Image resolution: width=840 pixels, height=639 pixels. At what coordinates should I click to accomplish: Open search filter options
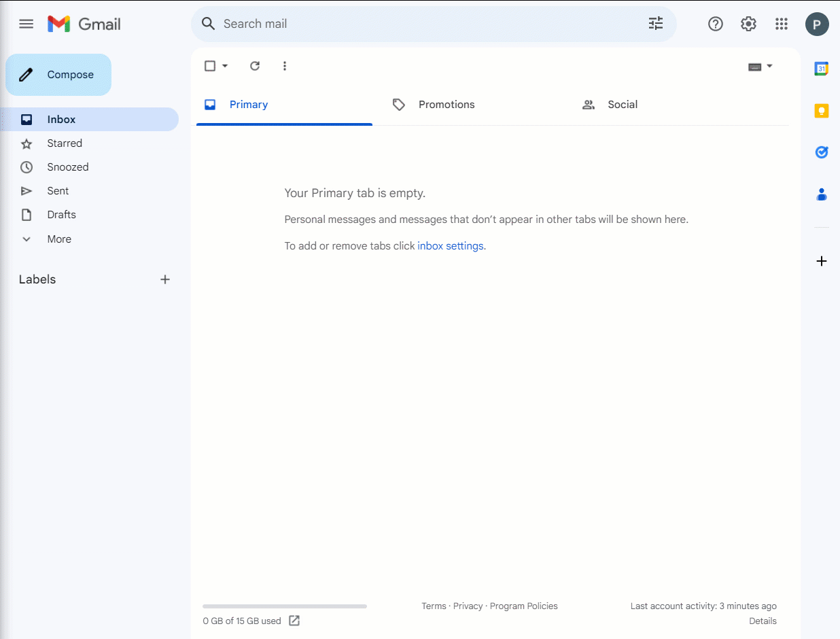click(655, 23)
